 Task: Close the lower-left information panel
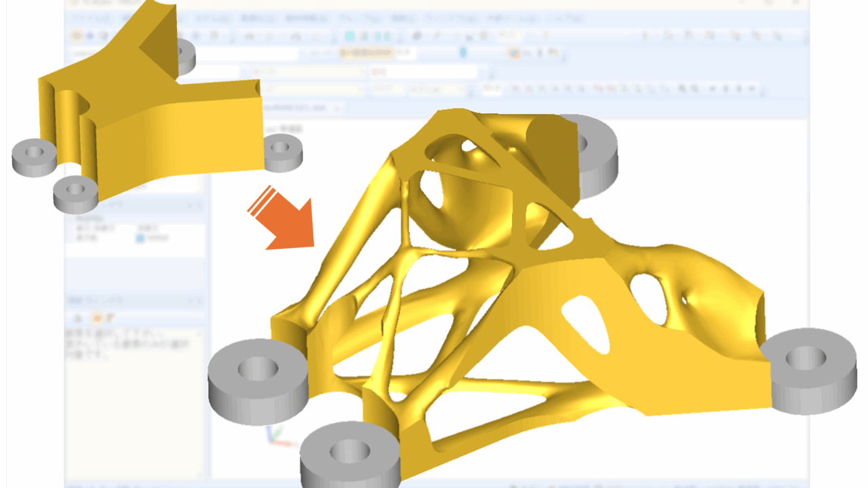[199, 301]
